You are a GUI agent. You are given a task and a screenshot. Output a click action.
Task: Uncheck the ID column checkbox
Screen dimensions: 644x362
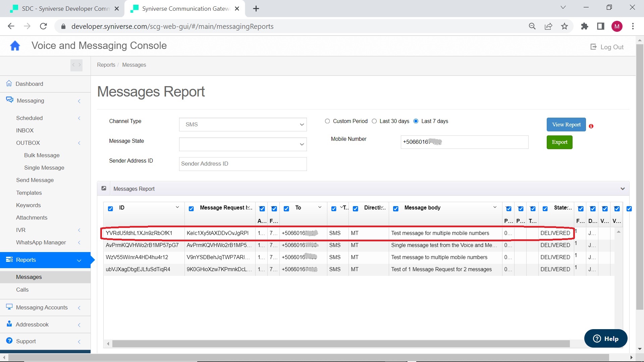(x=110, y=208)
